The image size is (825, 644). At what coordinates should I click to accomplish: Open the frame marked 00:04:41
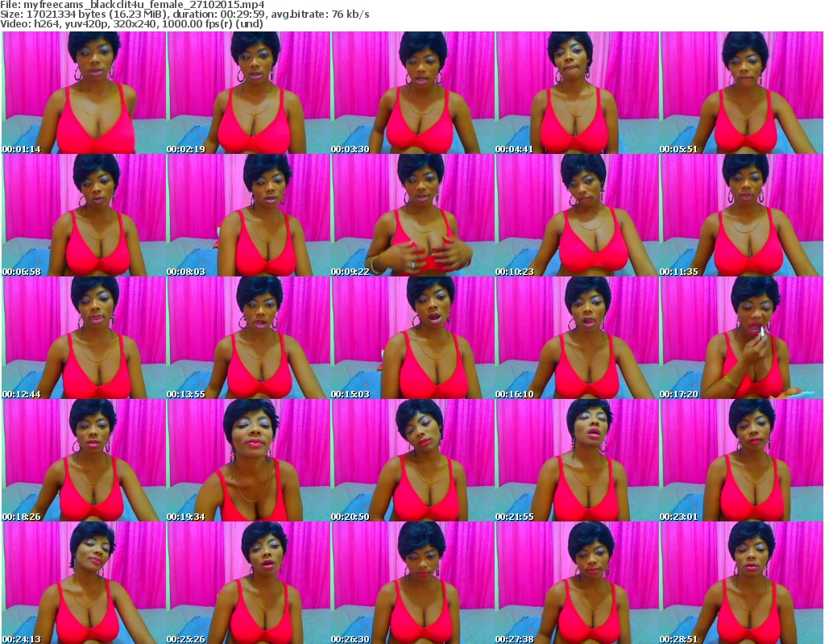(x=577, y=93)
